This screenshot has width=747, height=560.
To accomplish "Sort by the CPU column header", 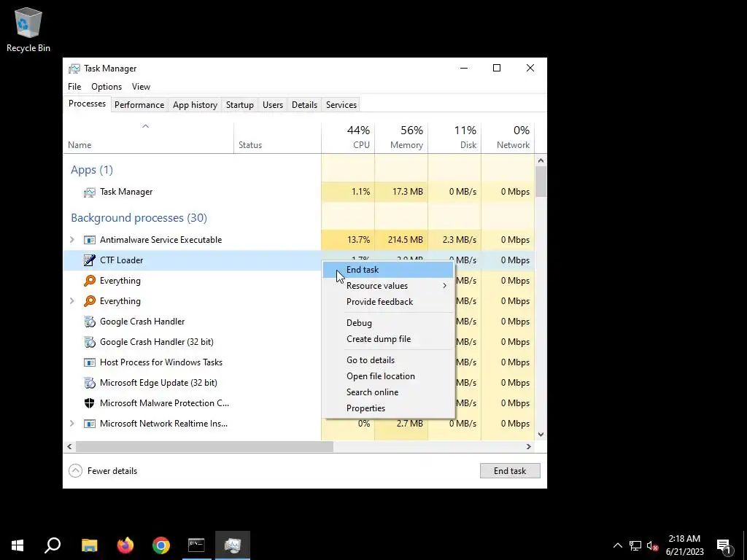I will point(348,138).
